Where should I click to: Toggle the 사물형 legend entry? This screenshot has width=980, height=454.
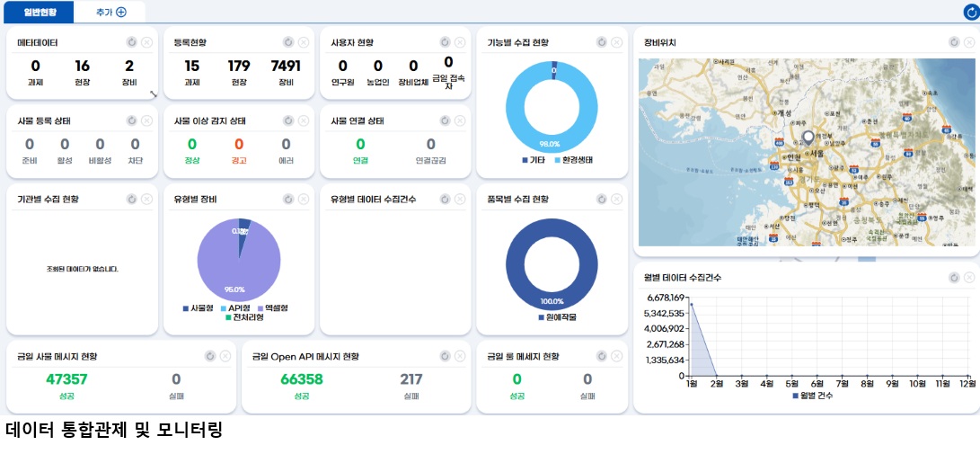(200, 308)
